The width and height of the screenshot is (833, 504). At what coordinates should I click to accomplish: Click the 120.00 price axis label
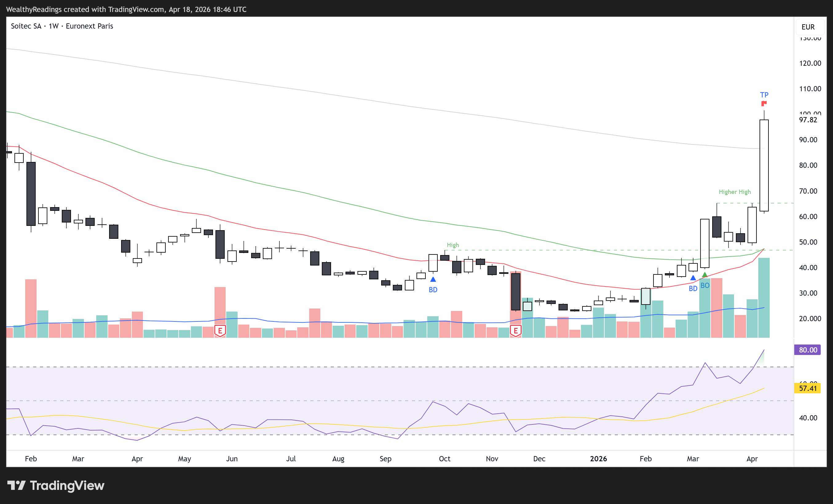[810, 63]
